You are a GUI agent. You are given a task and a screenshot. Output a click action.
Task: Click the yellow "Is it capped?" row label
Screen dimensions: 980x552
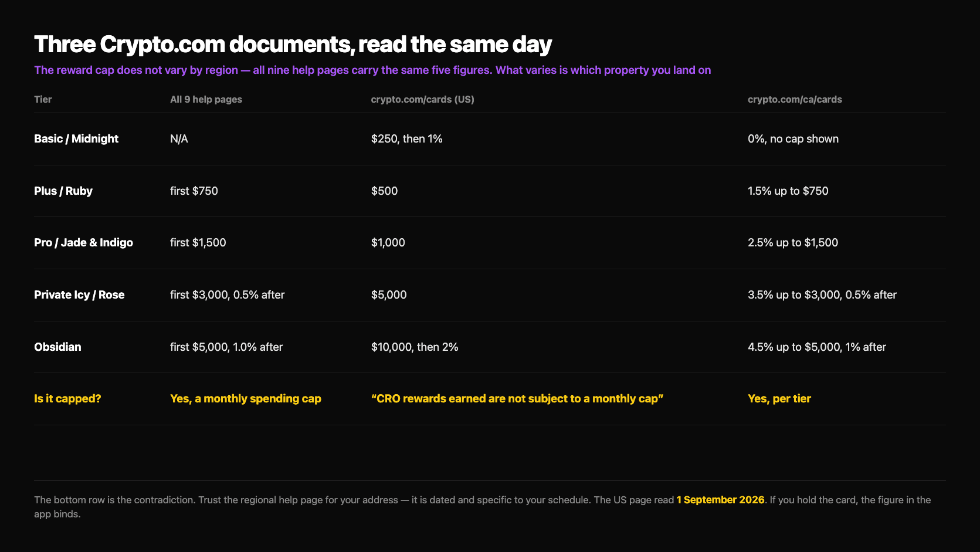click(x=67, y=399)
